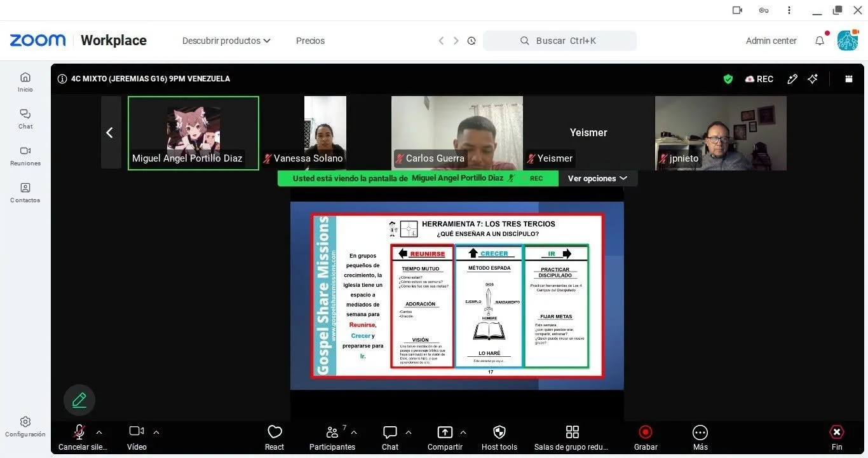Open three-dot menu in window title bar
Screen dimensions: 868x458
pyautogui.click(x=789, y=10)
